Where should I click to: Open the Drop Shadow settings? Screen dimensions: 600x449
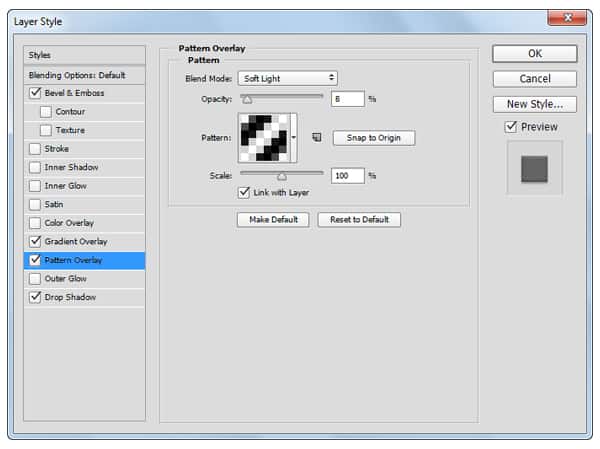(70, 297)
